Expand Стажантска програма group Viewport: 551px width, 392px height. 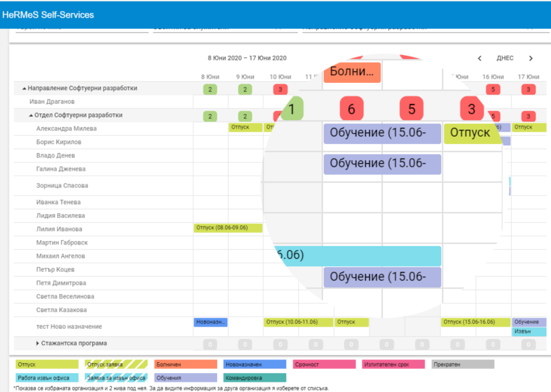[x=38, y=343]
